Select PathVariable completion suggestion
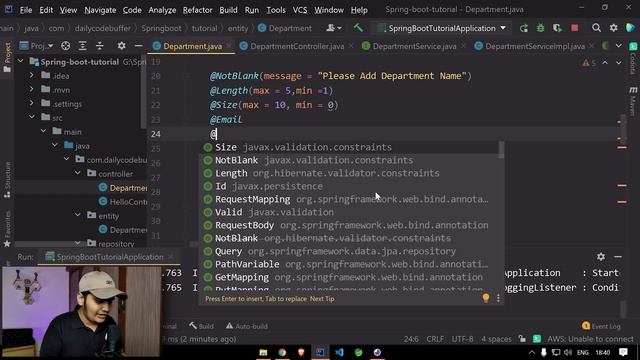 click(350, 264)
